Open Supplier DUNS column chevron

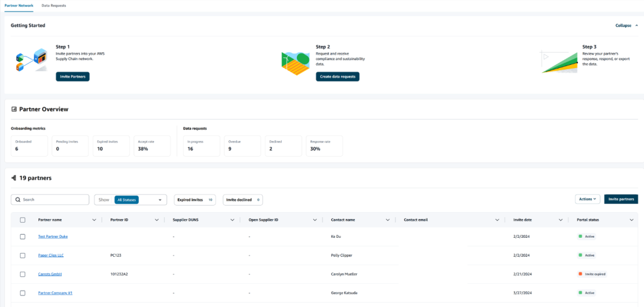coord(233,220)
